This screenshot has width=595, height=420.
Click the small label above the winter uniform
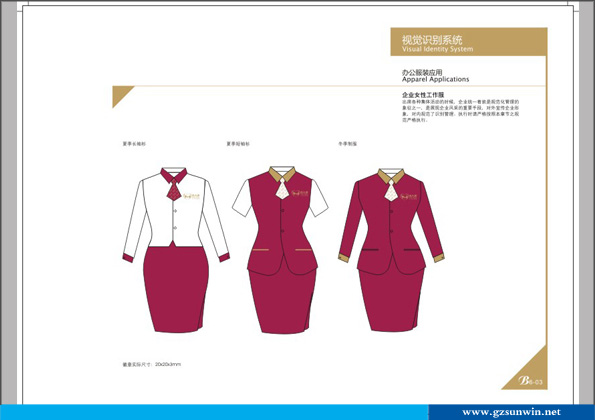click(x=348, y=144)
